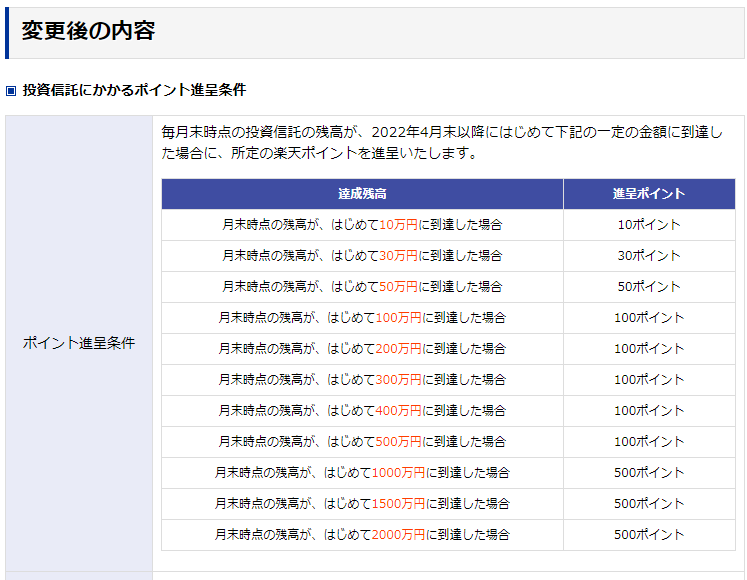
Task: Click the left cell label ポイント進呈条件
Action: (x=79, y=343)
